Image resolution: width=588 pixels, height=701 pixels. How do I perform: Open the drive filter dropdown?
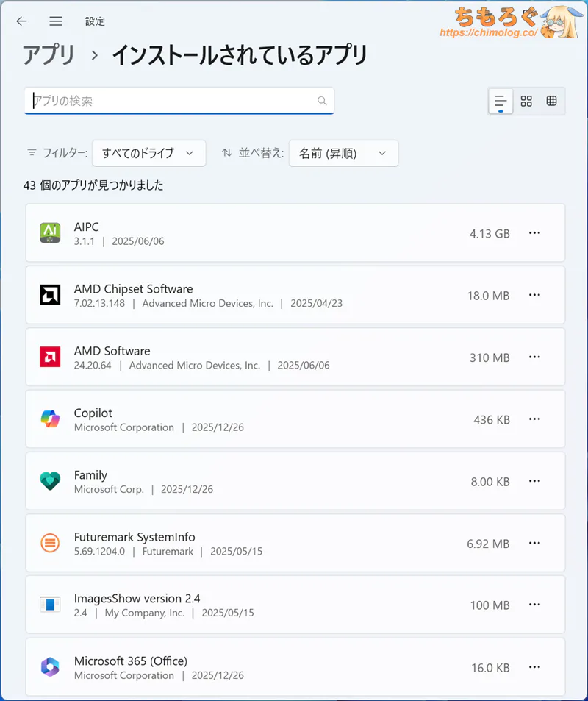(x=148, y=153)
